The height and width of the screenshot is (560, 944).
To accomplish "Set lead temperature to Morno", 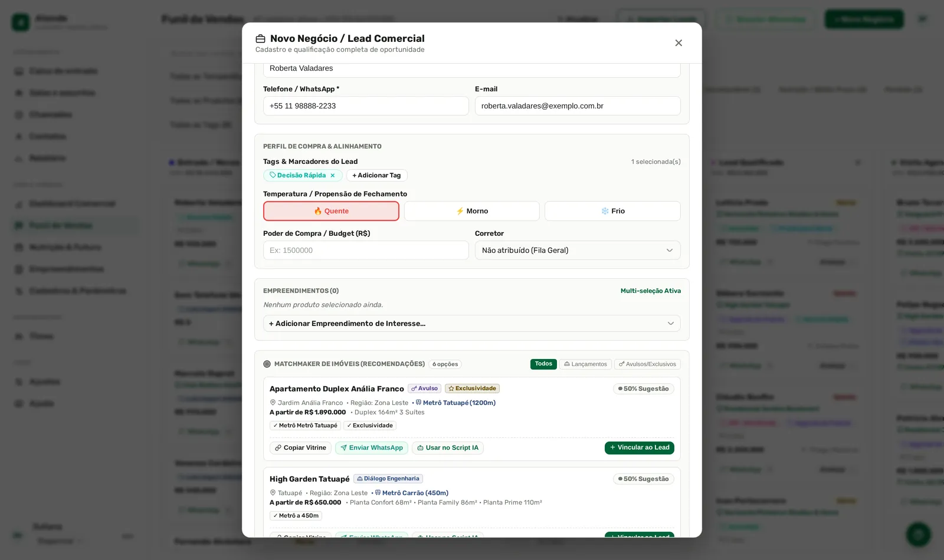I will [472, 211].
